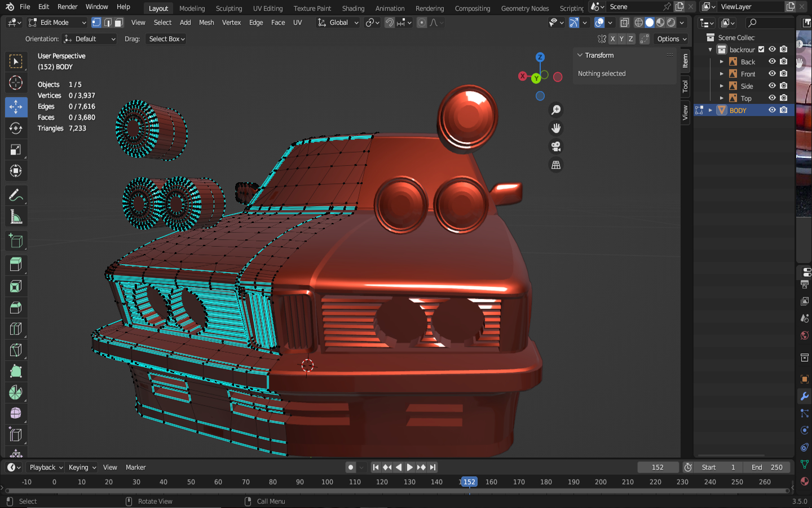Toggle camera view in viewport
This screenshot has width=812, height=508.
coord(556,147)
